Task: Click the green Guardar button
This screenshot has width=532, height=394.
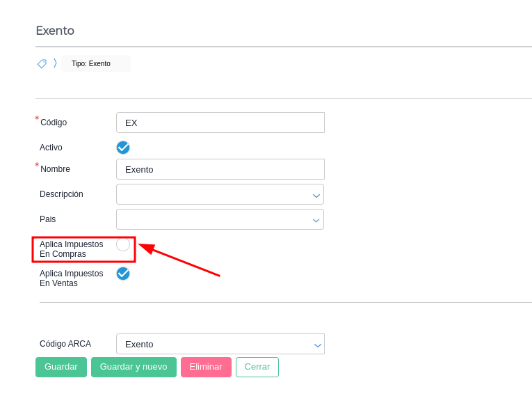Action: coord(61,367)
